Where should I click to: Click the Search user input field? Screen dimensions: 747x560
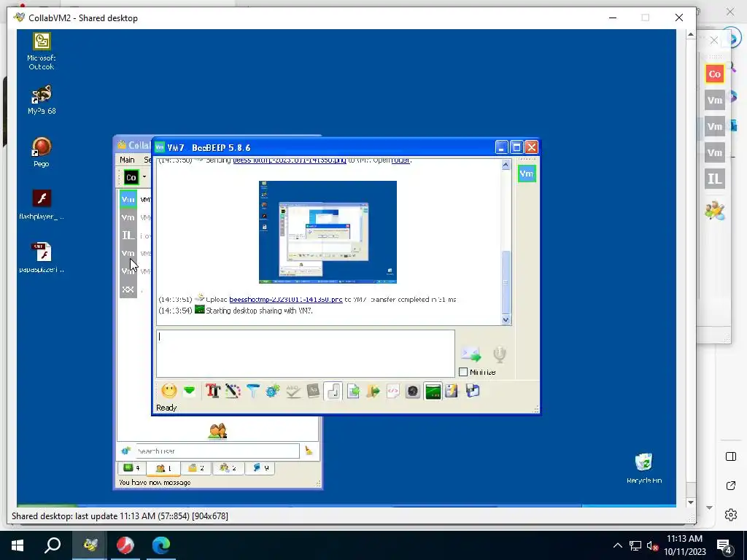tap(217, 451)
